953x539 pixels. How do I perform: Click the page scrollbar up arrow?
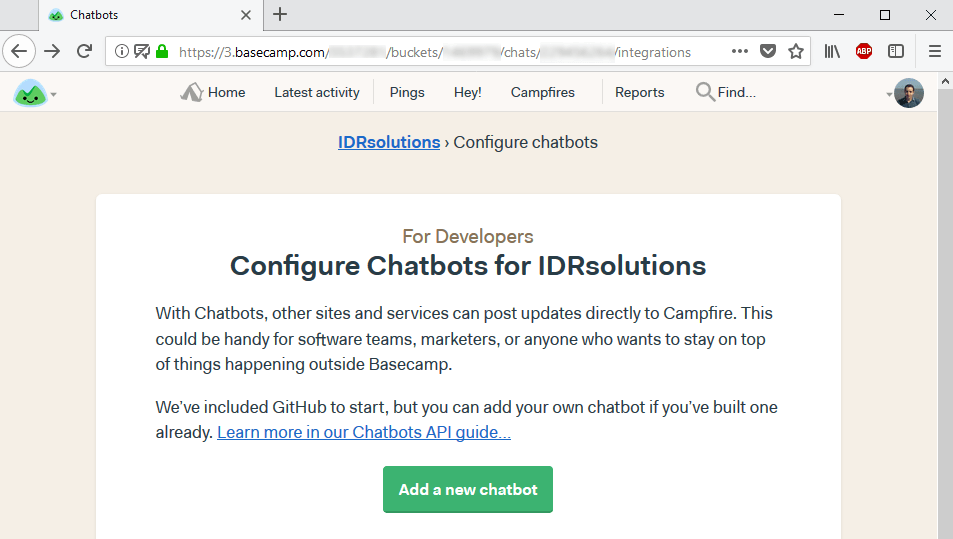click(945, 81)
